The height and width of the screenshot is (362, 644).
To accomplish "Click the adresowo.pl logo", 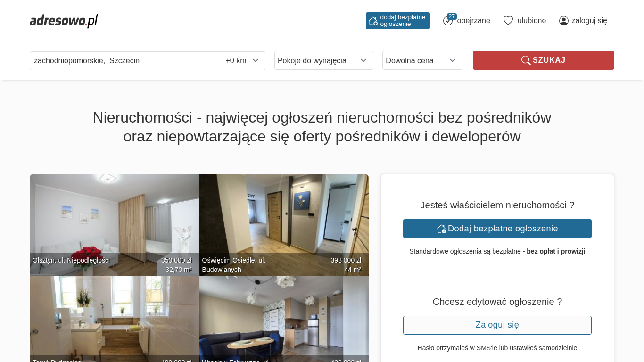I will [x=64, y=21].
